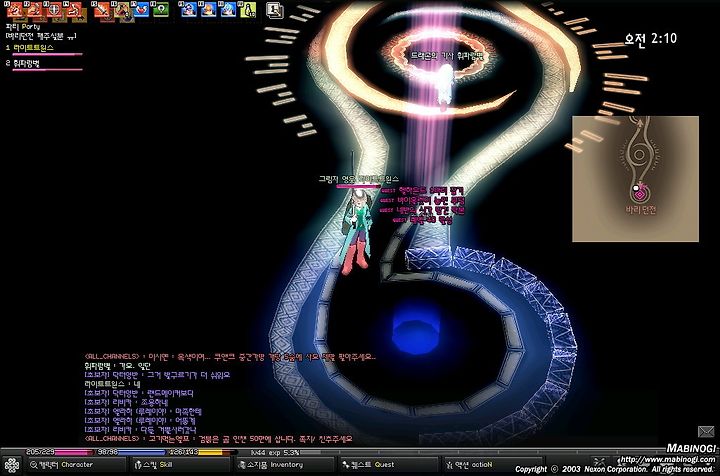Image resolution: width=720 pixels, height=476 pixels.
Task: Select the skill icon right of the sword
Action: coord(122,9)
